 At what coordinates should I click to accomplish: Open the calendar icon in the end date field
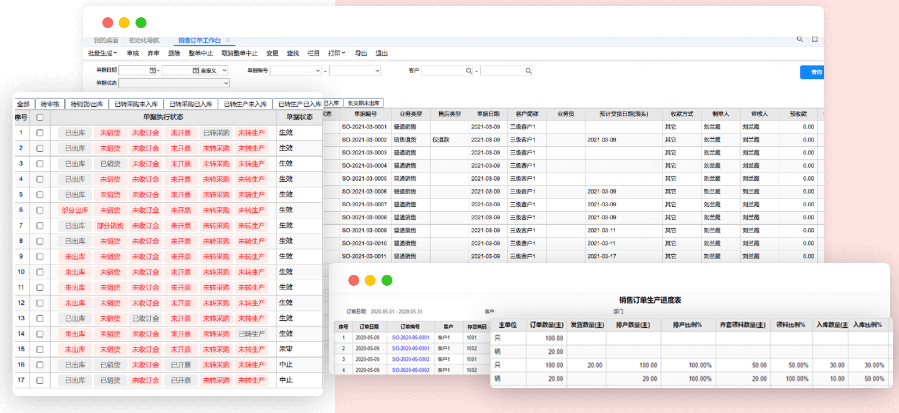click(196, 71)
